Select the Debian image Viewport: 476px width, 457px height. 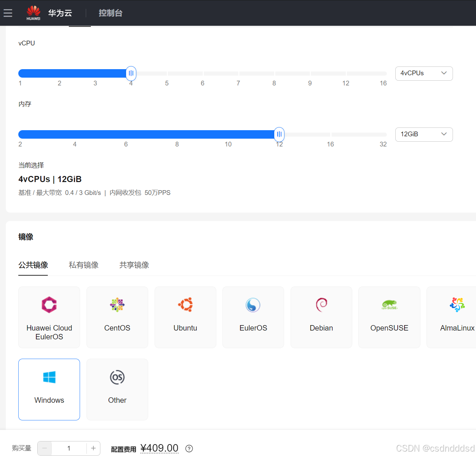tap(321, 317)
